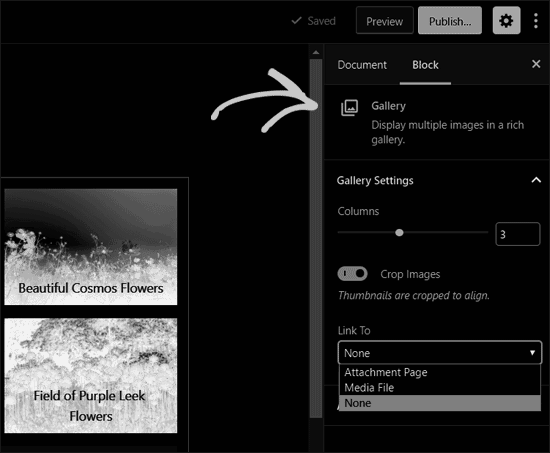Select the Block tab
The width and height of the screenshot is (550, 453).
[x=425, y=65]
